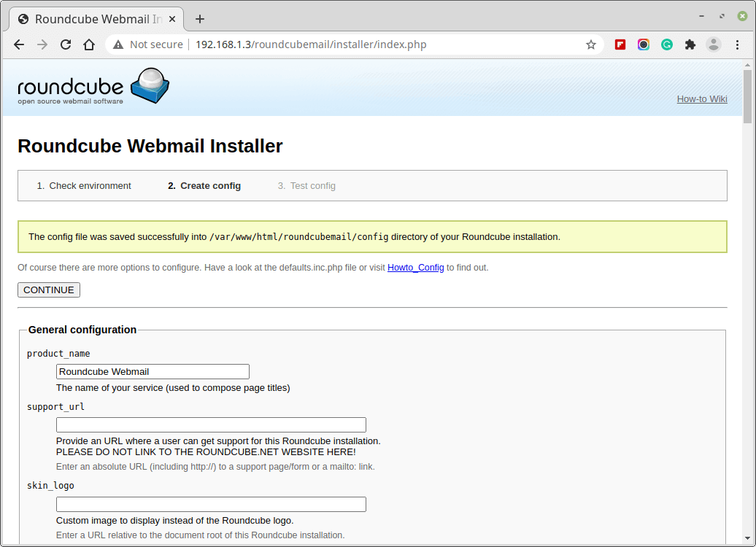
Task: Focus the product_name text field
Action: 153,371
